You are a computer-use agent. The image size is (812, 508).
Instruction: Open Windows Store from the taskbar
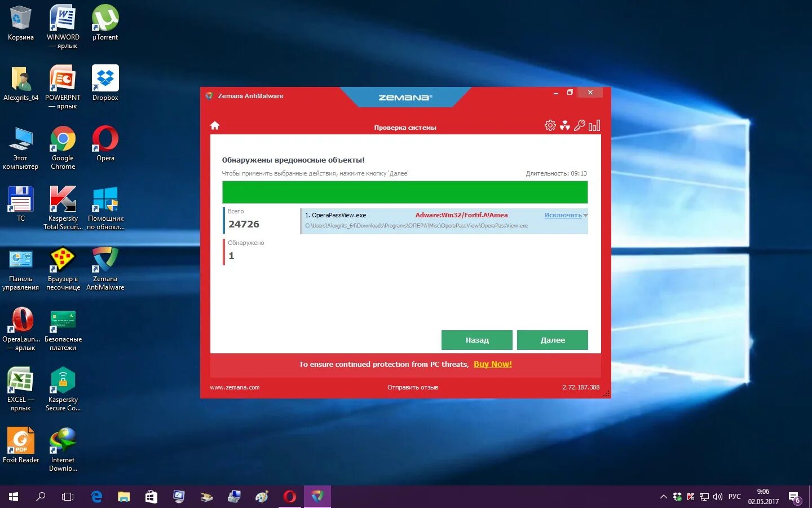click(151, 497)
